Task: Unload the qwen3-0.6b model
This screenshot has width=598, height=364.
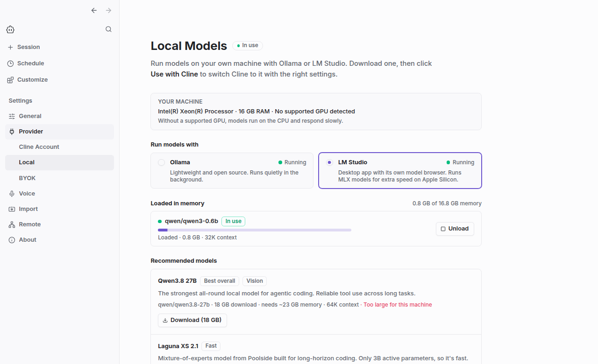Action: 455,229
